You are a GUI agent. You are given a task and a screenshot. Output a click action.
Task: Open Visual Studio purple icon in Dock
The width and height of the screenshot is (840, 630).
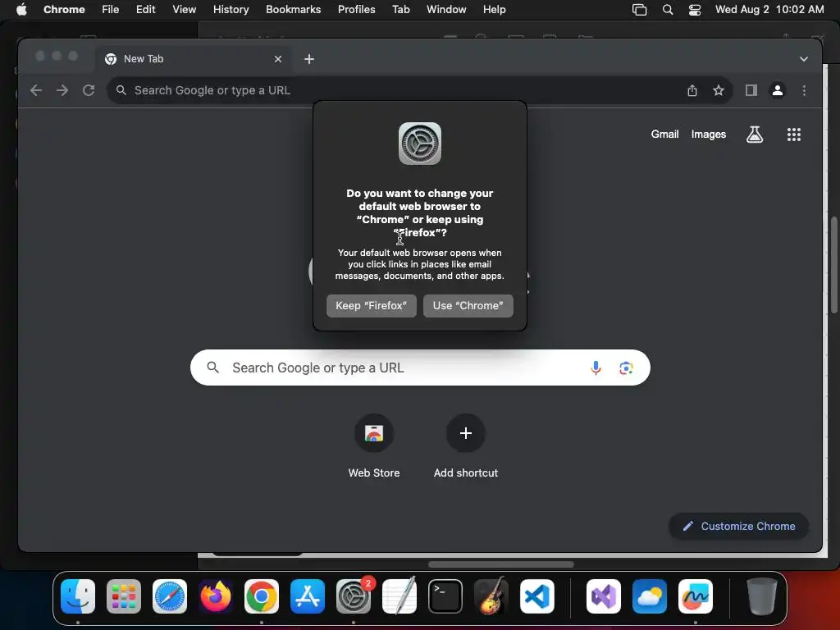pyautogui.click(x=603, y=596)
